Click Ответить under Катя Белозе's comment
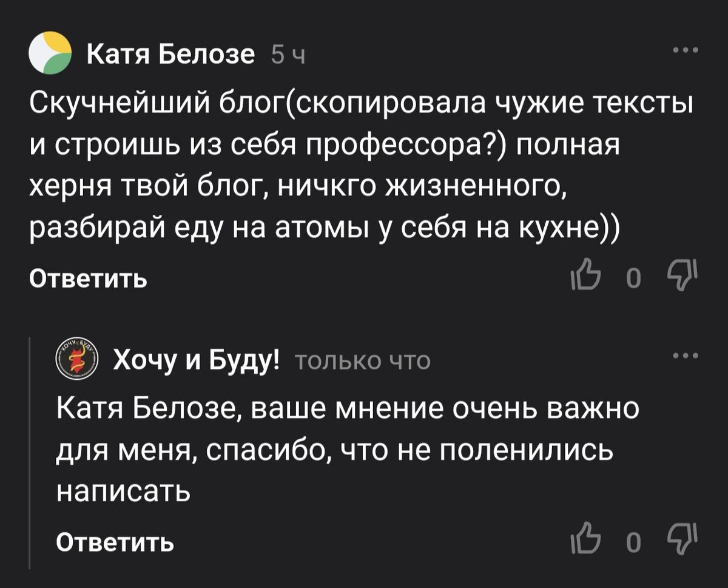 (87, 279)
